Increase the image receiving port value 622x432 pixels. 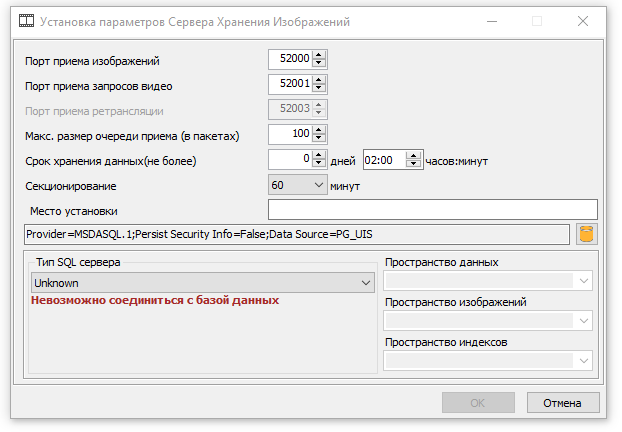coord(320,56)
